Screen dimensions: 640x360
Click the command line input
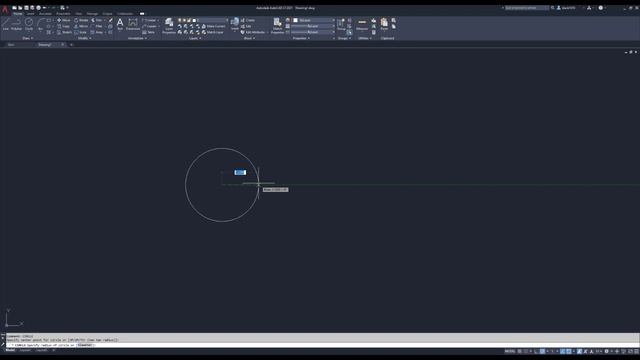tap(322, 345)
